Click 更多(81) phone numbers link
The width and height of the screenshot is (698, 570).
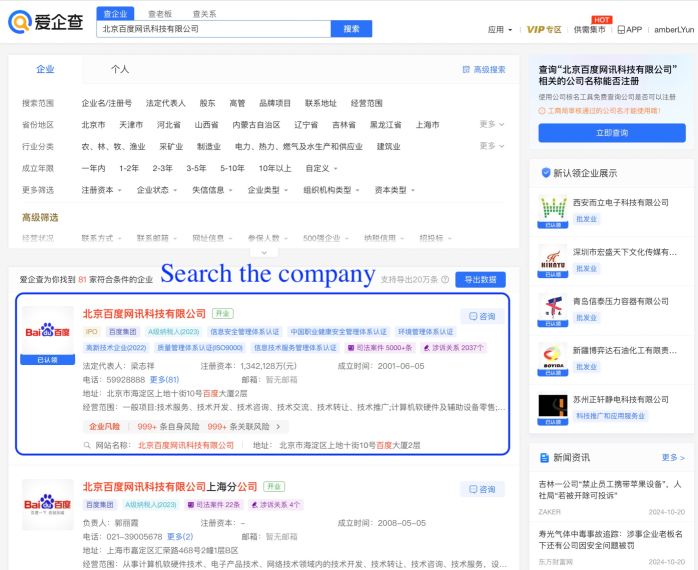coord(164,380)
